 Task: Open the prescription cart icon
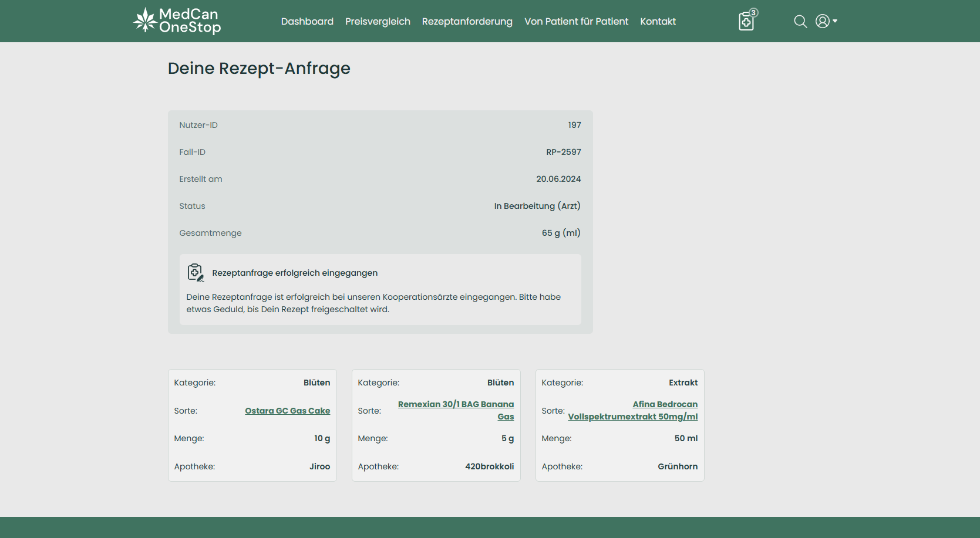coord(746,22)
